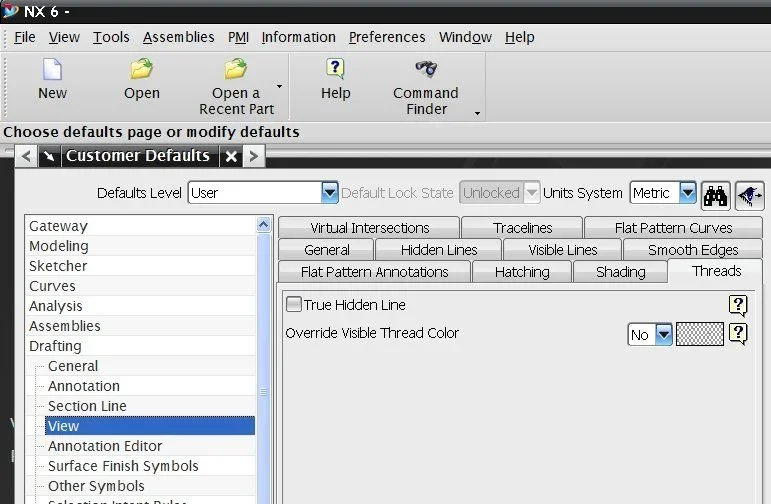Switch to the Hidden Lines tab
The height and width of the screenshot is (504, 771).
[439, 250]
